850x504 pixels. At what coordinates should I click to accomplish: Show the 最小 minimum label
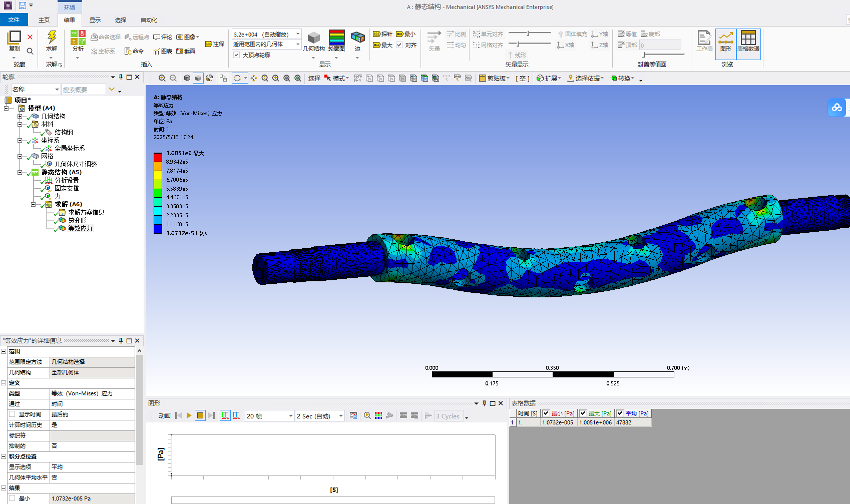[x=406, y=34]
